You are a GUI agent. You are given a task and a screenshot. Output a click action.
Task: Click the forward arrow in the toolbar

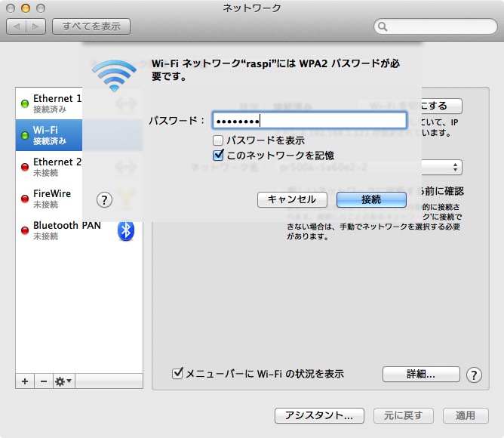coord(35,26)
